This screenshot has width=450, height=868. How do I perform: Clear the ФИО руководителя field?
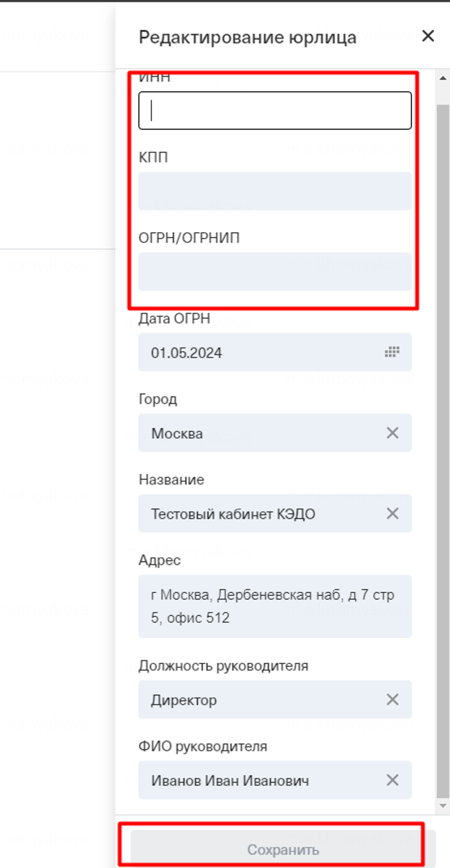(x=393, y=780)
